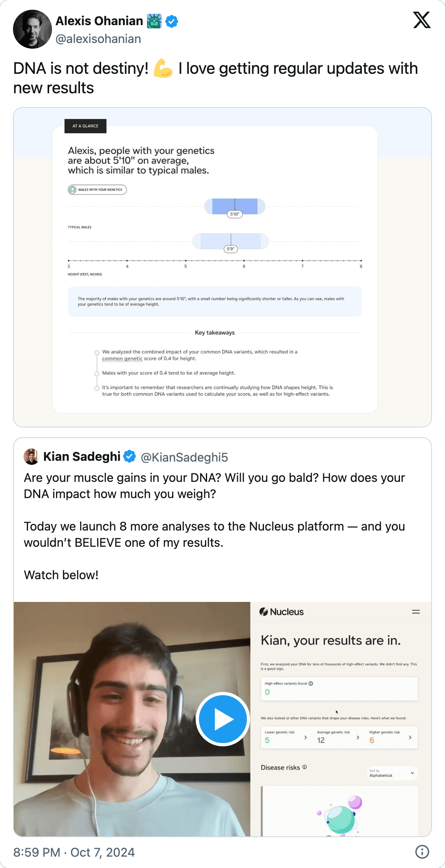This screenshot has height=868, width=445.
Task: Open the Sort by Alphabetical dropdown
Action: pyautogui.click(x=392, y=773)
